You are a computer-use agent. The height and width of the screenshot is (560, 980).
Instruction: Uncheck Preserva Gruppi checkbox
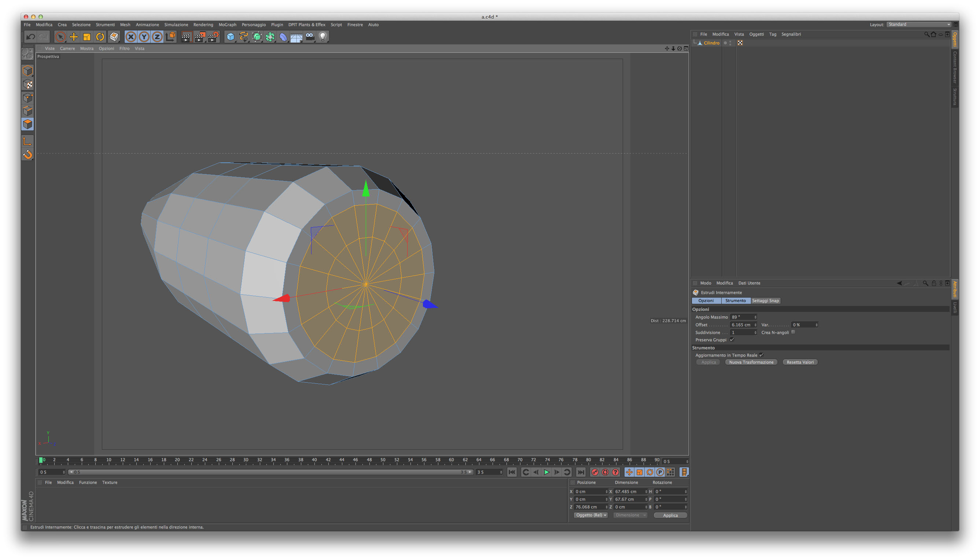click(x=732, y=340)
